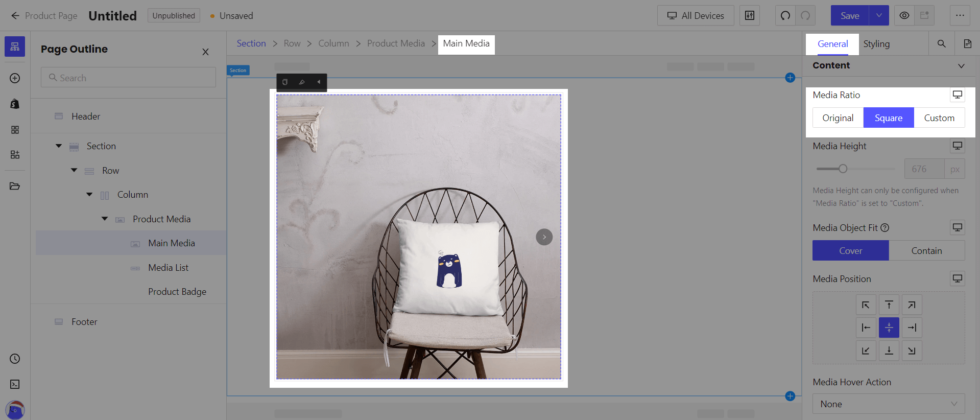This screenshot has height=420, width=980.
Task: Set media position to top center
Action: (x=889, y=305)
